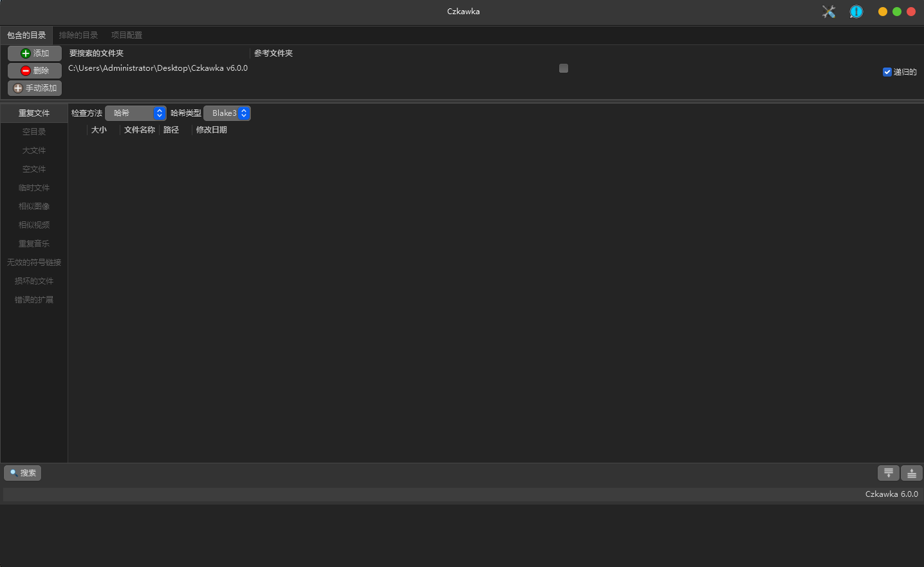Select the 空目录 tool in sidebar
This screenshot has height=567, width=924.
(34, 132)
